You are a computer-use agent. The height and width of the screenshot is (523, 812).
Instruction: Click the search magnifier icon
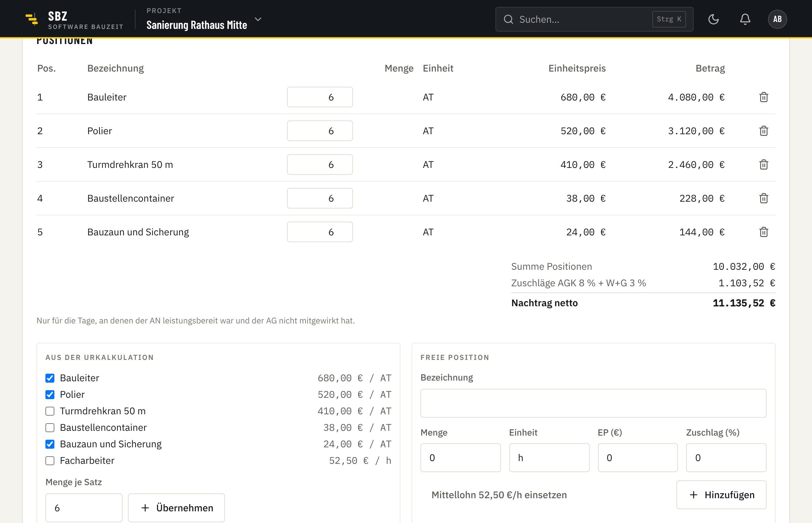[508, 19]
